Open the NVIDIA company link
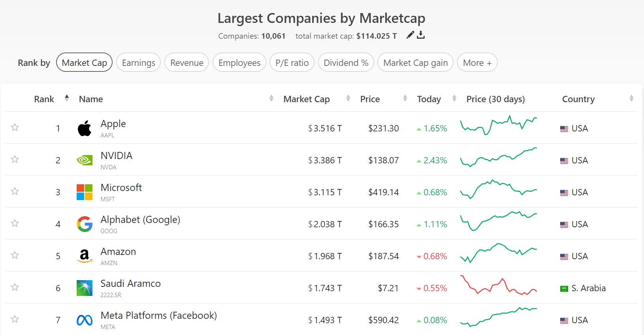Viewport: 644px width, 335px height. coord(117,155)
